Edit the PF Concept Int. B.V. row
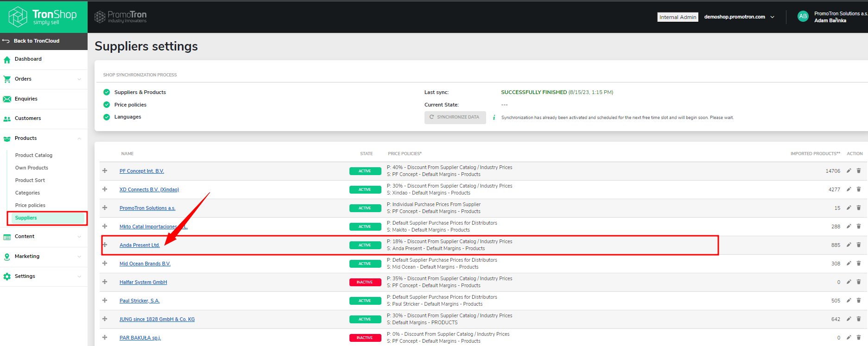The image size is (868, 346). 849,171
